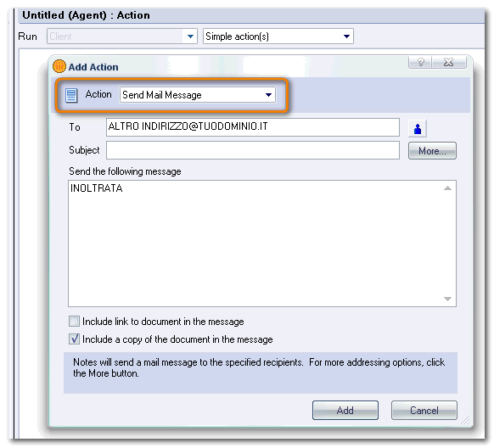
Task: Click the message box scroll up arrow
Action: coord(447,188)
